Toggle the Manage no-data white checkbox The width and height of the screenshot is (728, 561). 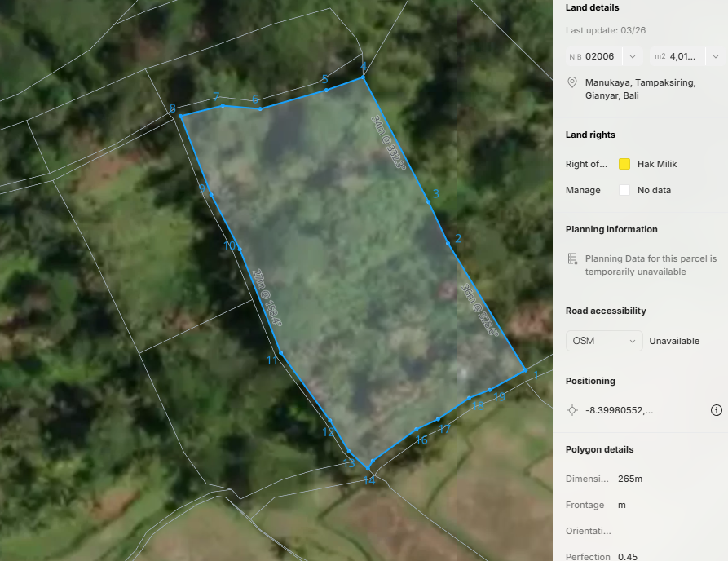point(624,190)
